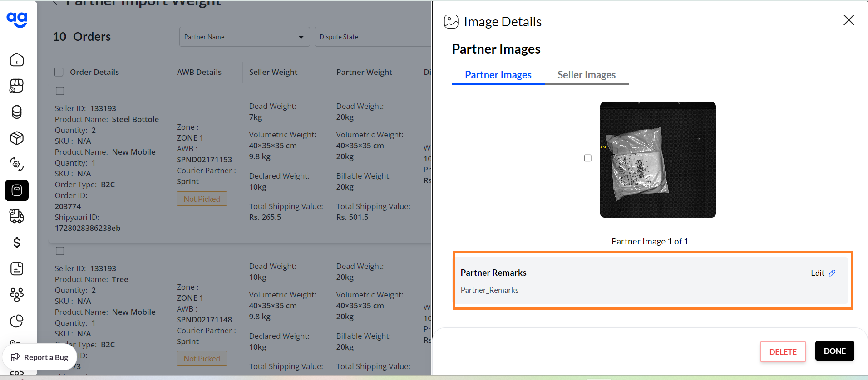The height and width of the screenshot is (380, 868).
Task: Open the package box icon in sidebar
Action: click(x=17, y=138)
